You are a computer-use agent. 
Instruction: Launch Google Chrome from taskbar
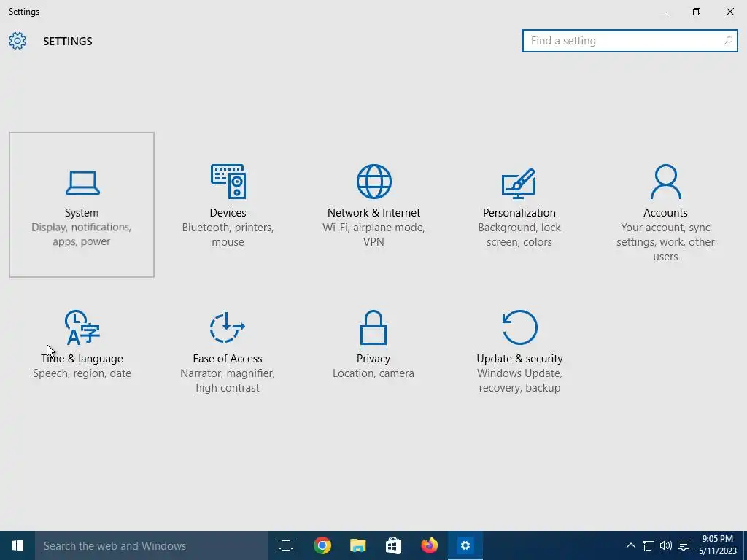[x=322, y=545]
